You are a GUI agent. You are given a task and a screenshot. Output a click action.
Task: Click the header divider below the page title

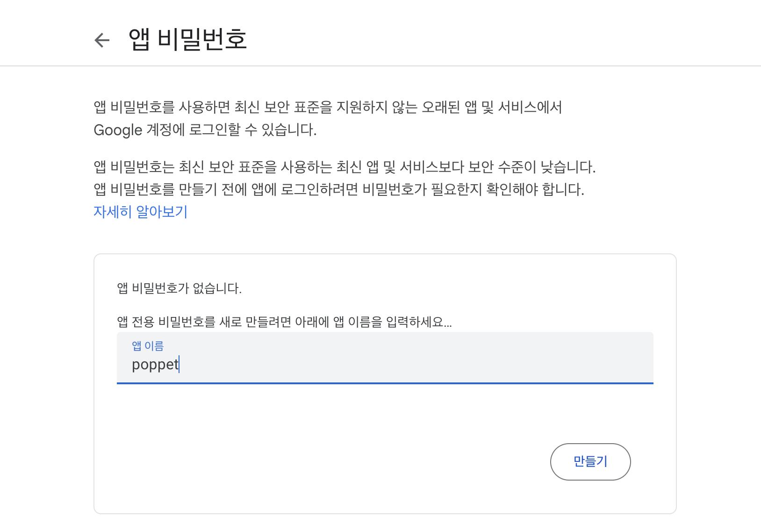click(x=380, y=66)
